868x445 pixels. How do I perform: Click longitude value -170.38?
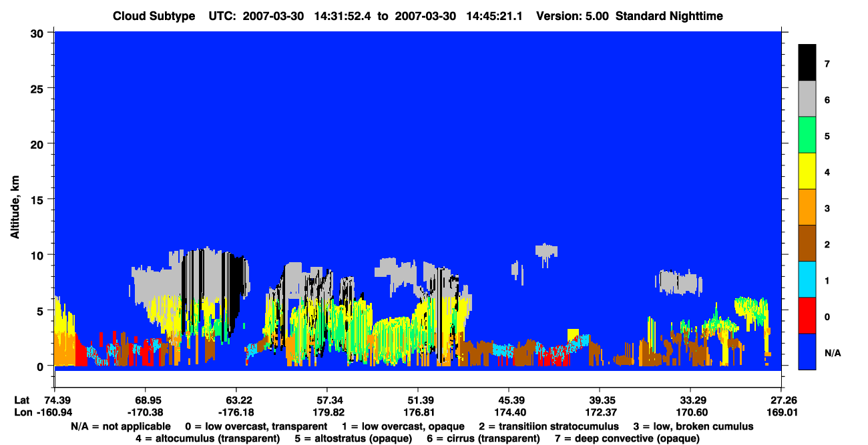(145, 412)
